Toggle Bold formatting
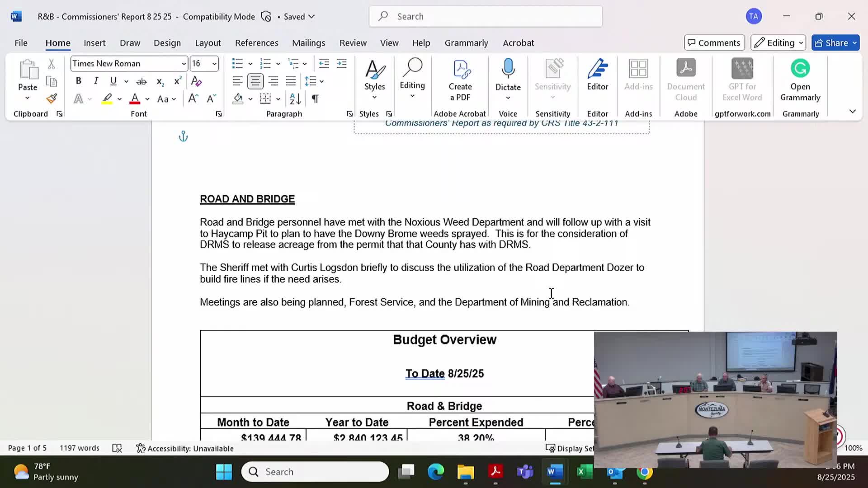 (x=78, y=81)
